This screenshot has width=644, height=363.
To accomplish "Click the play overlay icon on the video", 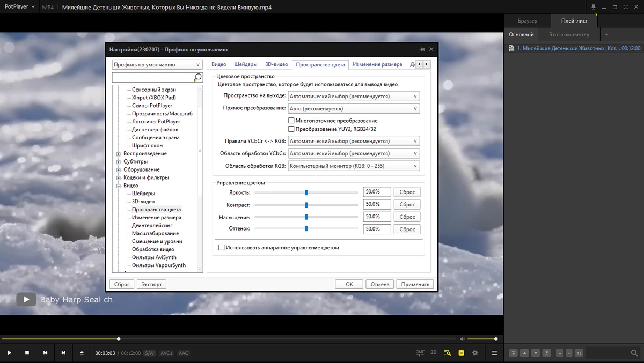I will pos(26,299).
